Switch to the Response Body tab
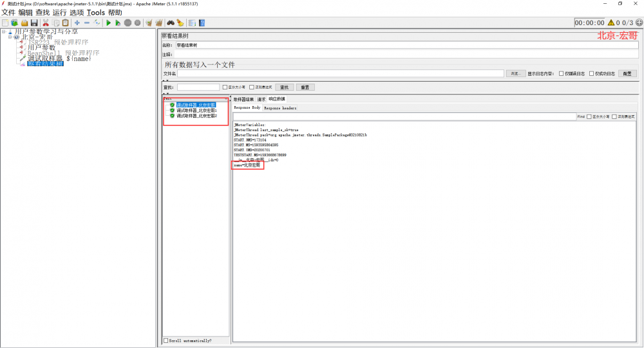 click(247, 107)
